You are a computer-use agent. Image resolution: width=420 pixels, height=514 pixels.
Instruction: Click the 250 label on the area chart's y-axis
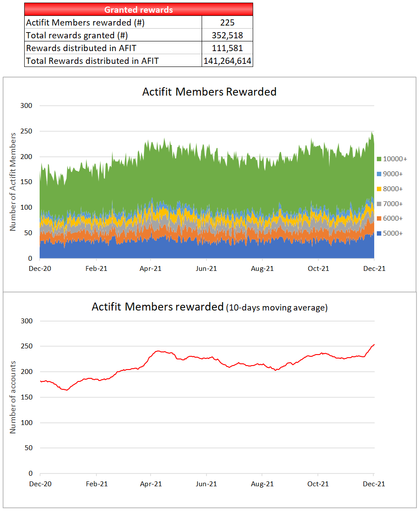pyautogui.click(x=26, y=131)
